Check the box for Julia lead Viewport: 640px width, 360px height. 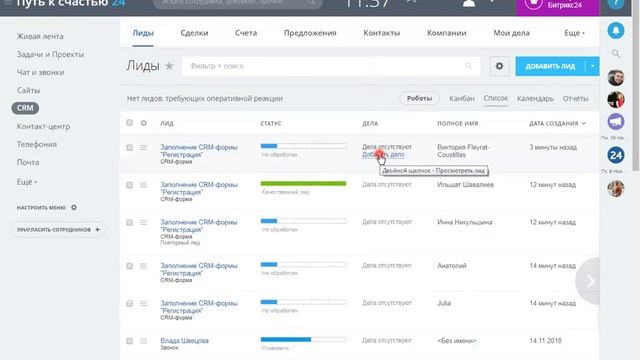(129, 303)
